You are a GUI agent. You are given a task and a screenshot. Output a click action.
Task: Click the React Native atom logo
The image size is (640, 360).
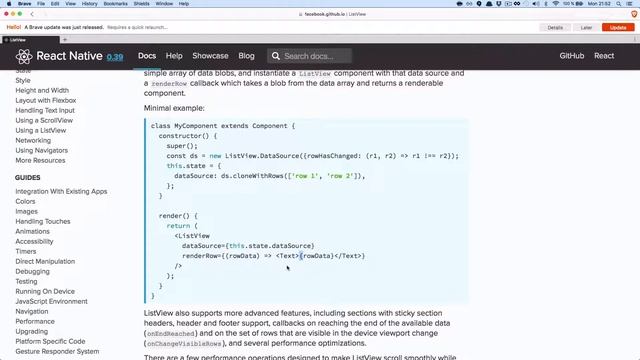coord(24,56)
